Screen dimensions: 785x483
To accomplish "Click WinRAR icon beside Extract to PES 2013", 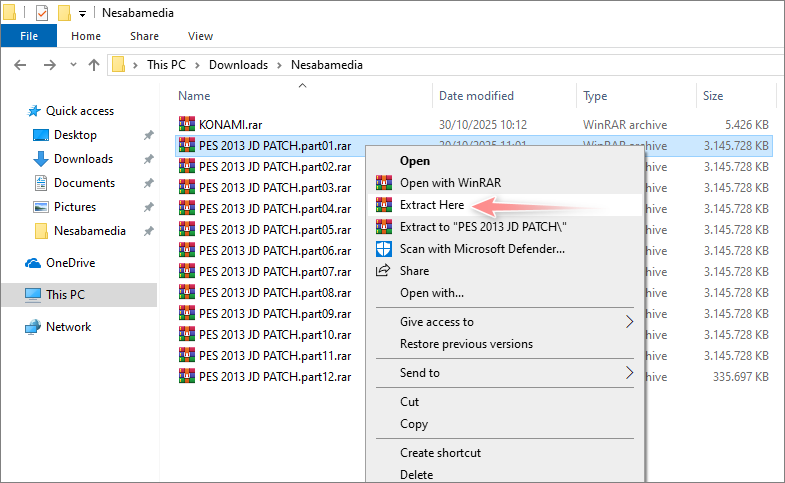I will (384, 227).
